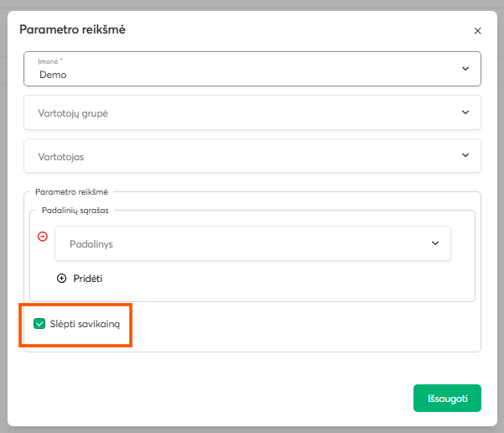Screen dimensions: 504x433
Task: Click the Slėpti savikainą label text
Action: (x=91, y=324)
